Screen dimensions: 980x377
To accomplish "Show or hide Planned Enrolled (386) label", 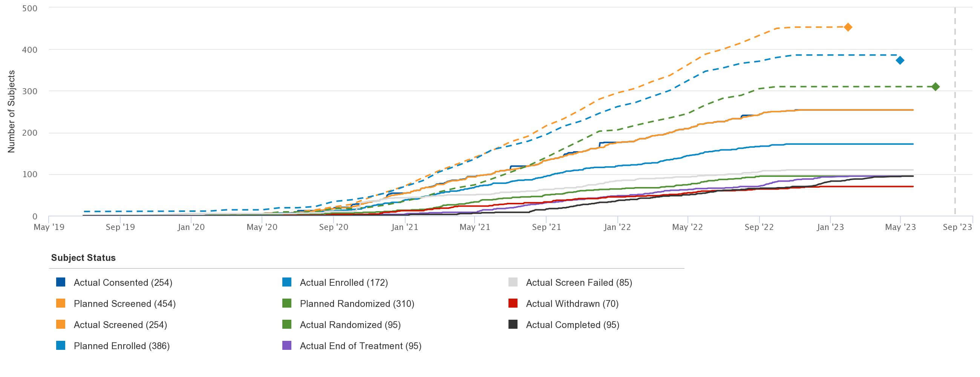I will tap(121, 346).
